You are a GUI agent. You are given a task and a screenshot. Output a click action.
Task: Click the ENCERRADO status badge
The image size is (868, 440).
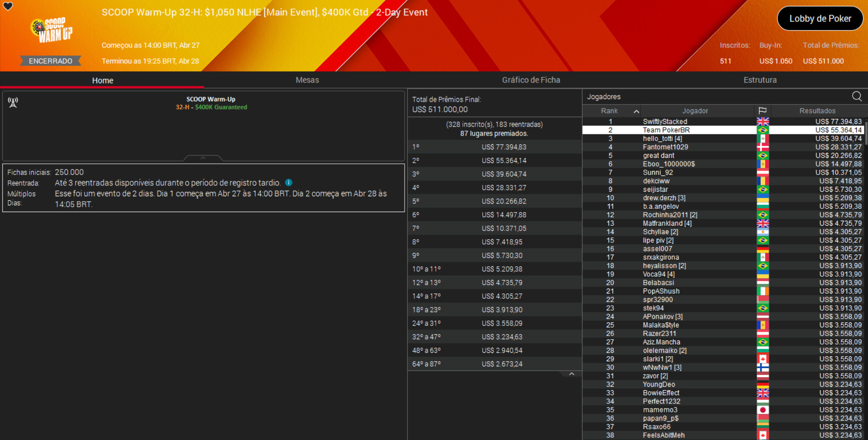51,61
